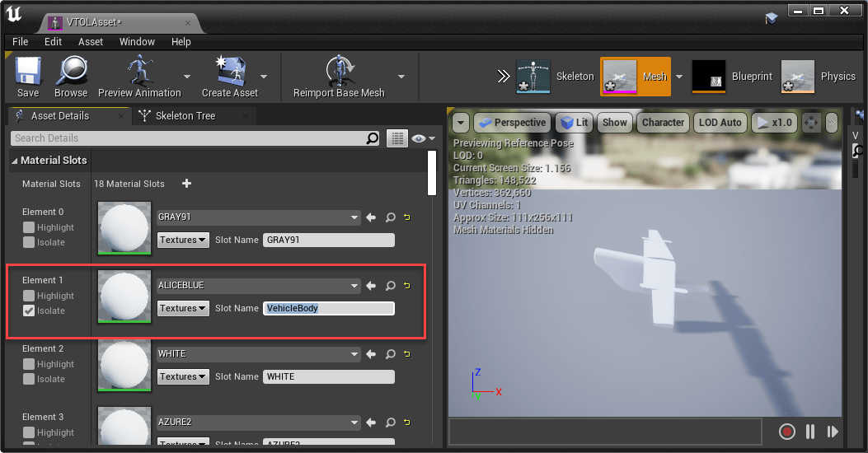
Task: Open the File menu
Action: [21, 41]
